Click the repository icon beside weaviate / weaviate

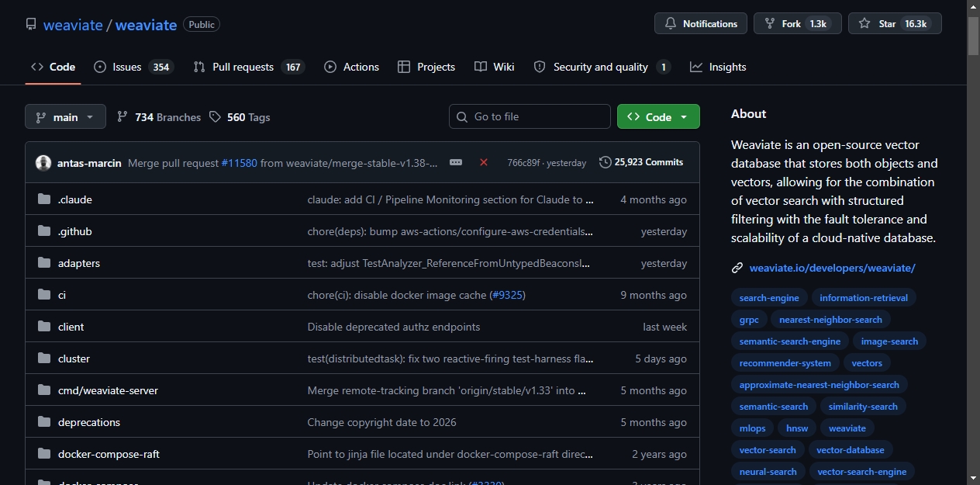[31, 24]
